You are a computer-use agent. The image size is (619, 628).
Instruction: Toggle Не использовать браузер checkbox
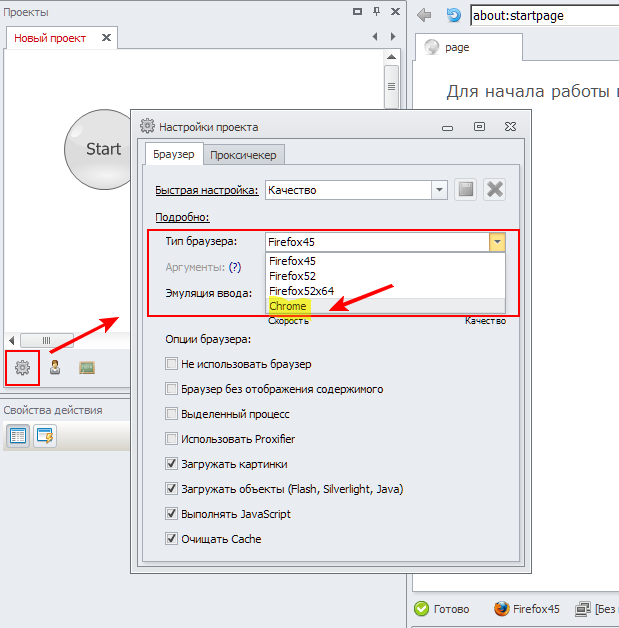[x=171, y=364]
